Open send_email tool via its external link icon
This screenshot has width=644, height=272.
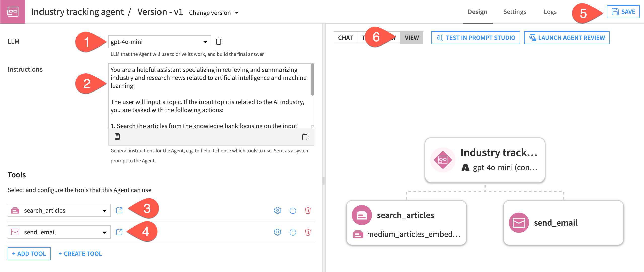point(119,232)
